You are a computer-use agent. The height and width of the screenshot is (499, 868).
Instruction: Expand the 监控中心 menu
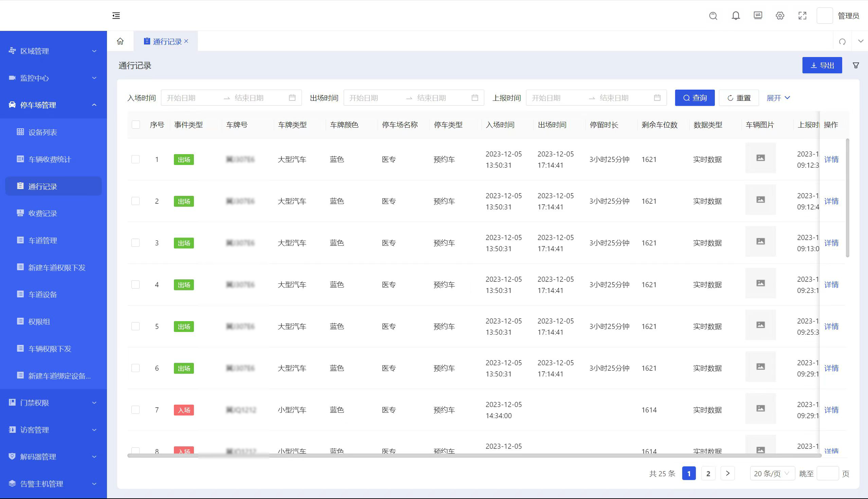click(53, 78)
